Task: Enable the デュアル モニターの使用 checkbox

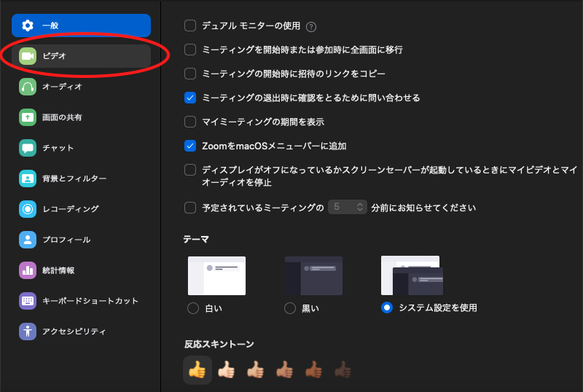Action: 190,26
